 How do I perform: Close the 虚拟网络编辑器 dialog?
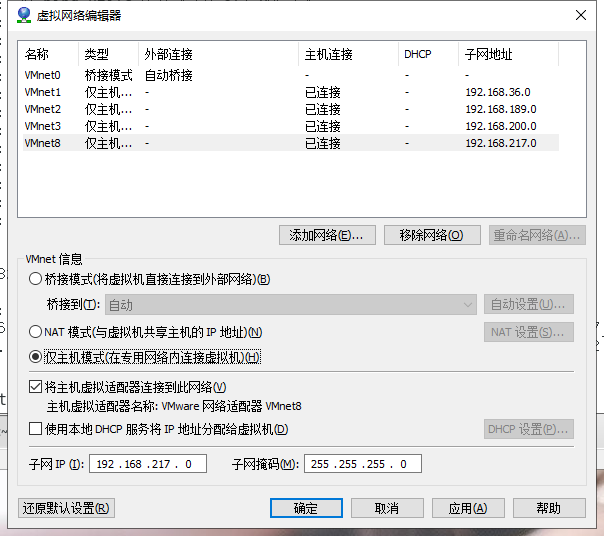[x=581, y=15]
